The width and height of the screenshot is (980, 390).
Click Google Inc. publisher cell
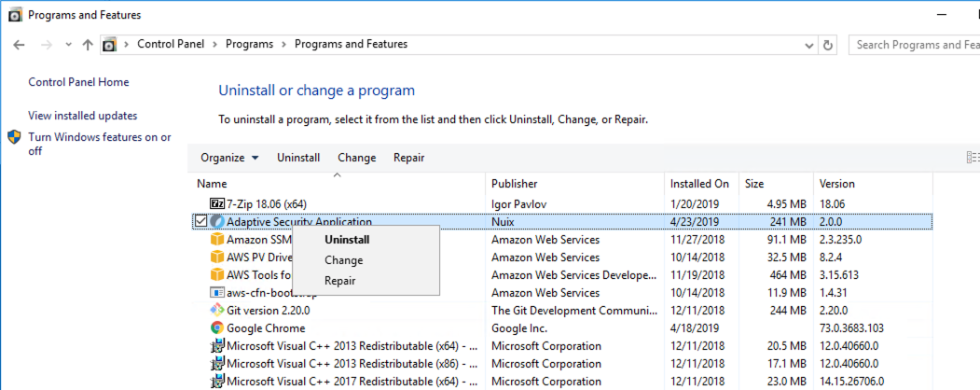pyautogui.click(x=519, y=328)
